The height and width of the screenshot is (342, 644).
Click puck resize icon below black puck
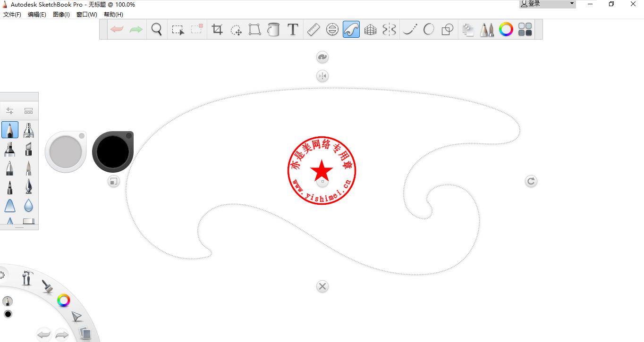(113, 181)
